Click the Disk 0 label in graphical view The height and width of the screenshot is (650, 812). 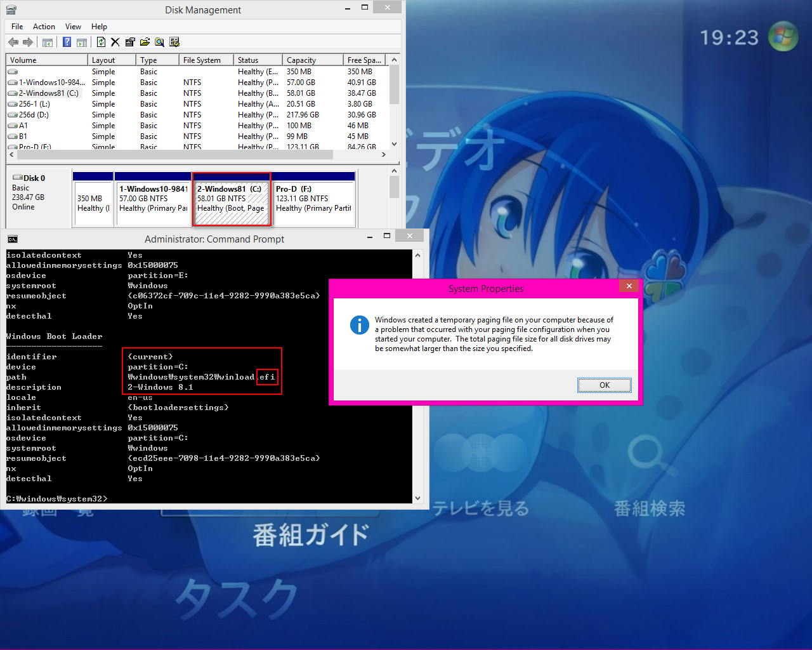(x=34, y=178)
